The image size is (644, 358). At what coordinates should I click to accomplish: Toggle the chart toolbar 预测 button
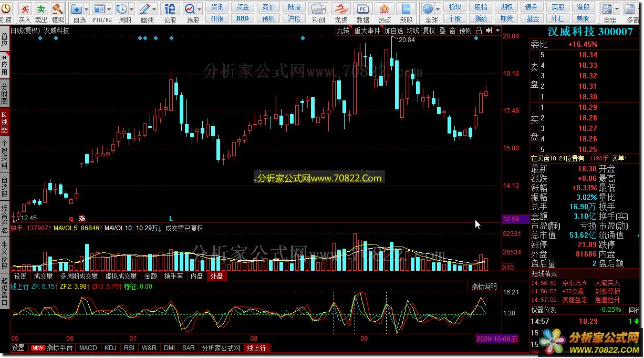click(x=465, y=30)
